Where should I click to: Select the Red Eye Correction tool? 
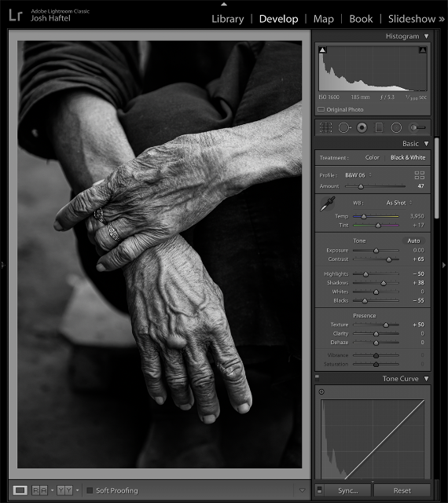coord(362,127)
